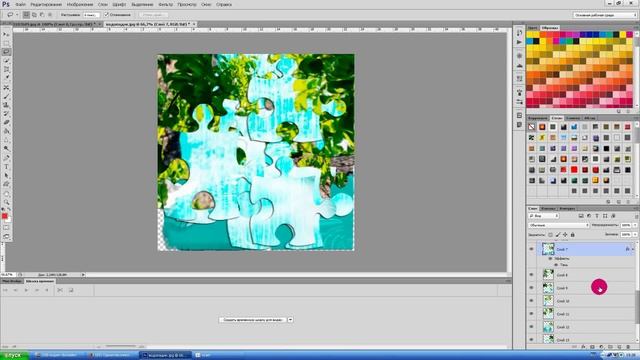This screenshot has height=360, width=640.
Task: Select the Horizontal Type tool
Action: 6,167
